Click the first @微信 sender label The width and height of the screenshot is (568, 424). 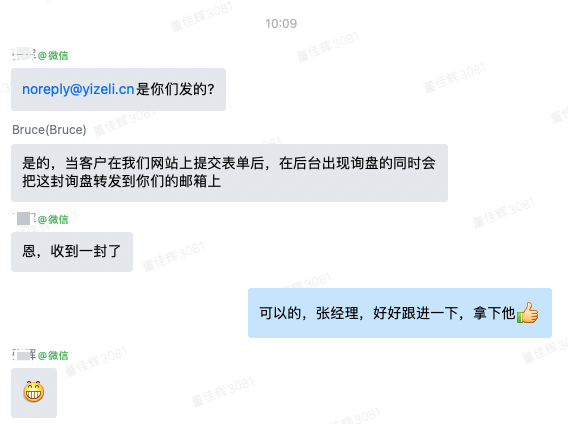click(x=53, y=55)
